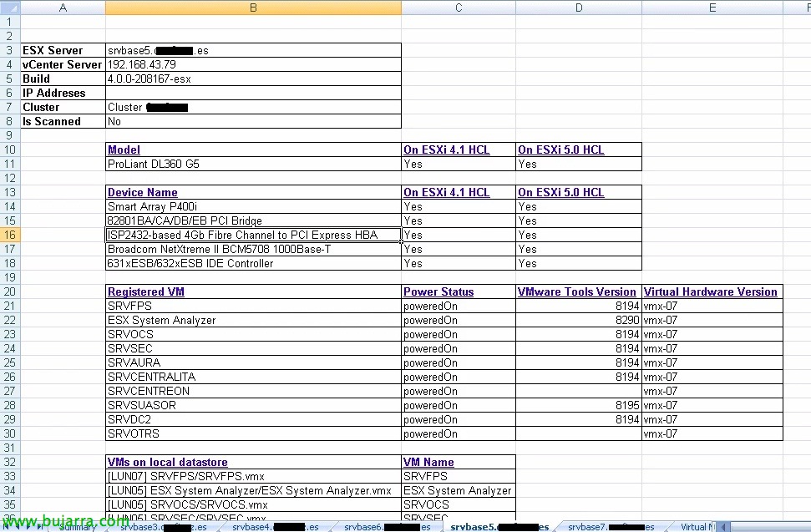Select the SRVAURA cell

click(253, 363)
